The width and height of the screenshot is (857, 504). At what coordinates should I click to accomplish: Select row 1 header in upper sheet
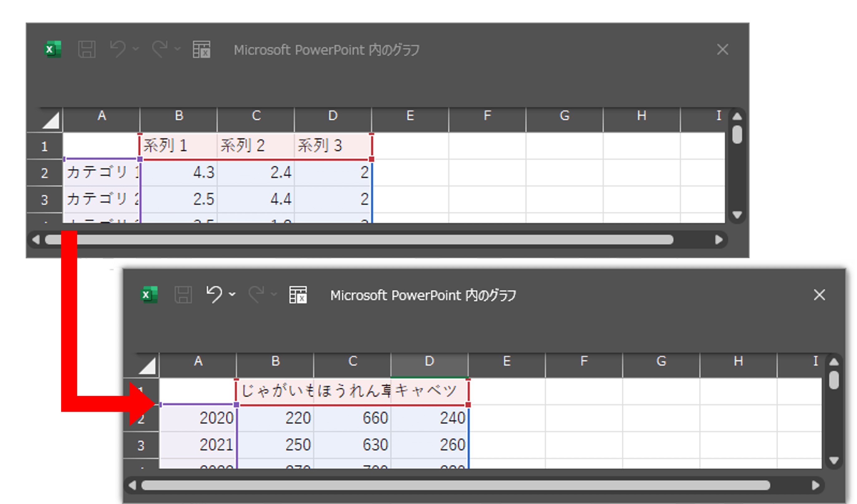pyautogui.click(x=45, y=146)
